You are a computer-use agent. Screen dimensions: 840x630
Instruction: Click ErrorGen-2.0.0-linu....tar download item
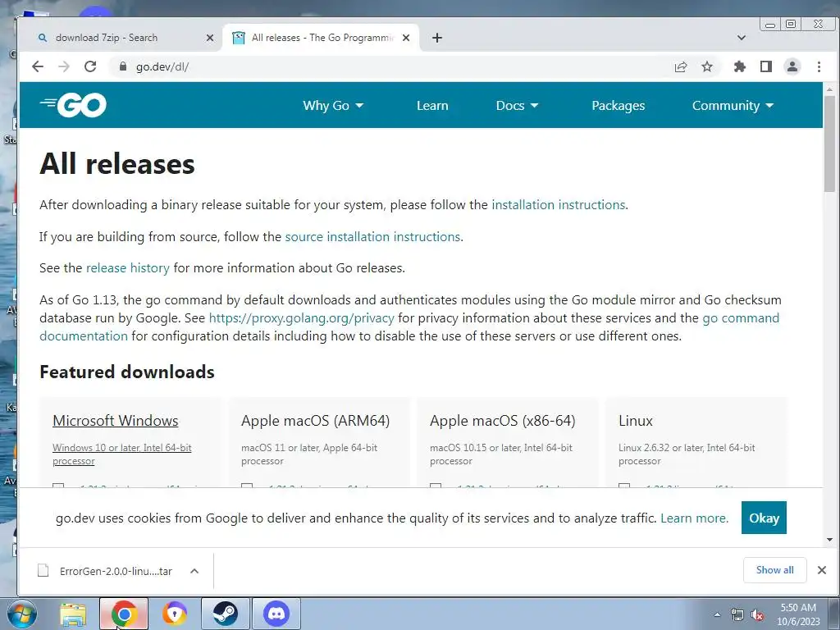116,571
